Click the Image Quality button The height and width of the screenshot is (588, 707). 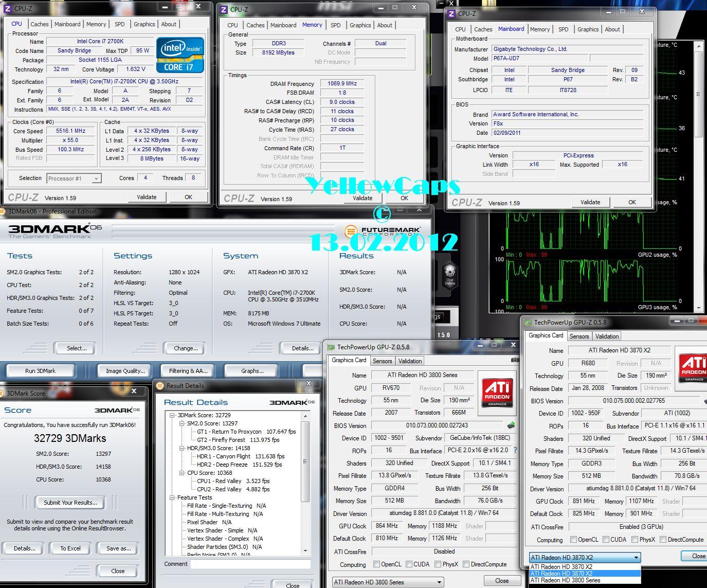tap(125, 371)
